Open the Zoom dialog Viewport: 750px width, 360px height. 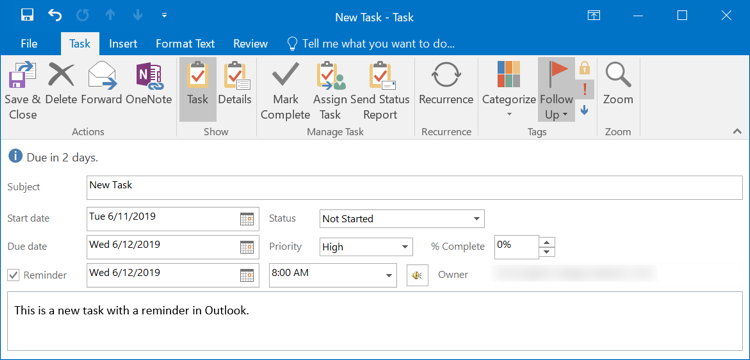(618, 83)
